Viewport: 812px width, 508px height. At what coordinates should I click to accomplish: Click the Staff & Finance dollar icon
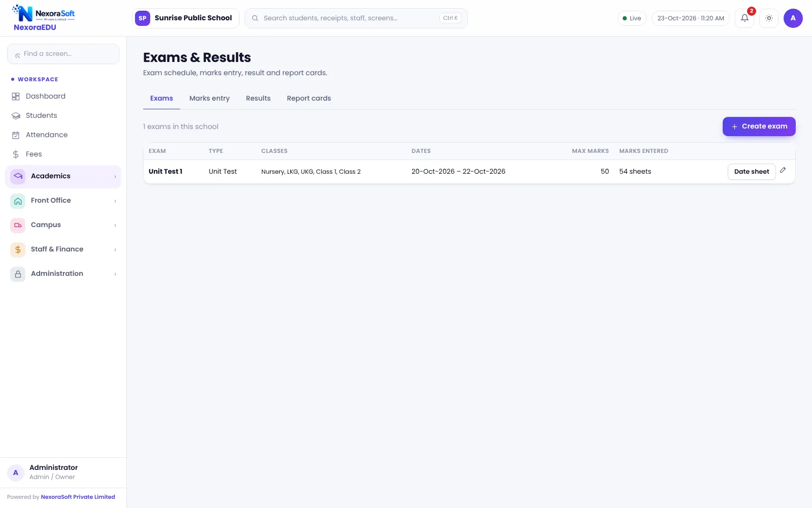click(x=18, y=249)
